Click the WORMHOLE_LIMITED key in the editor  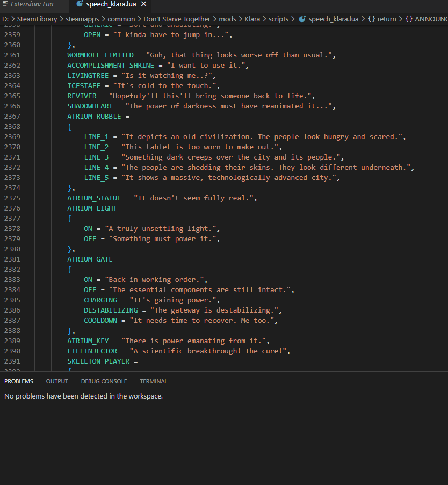click(101, 55)
